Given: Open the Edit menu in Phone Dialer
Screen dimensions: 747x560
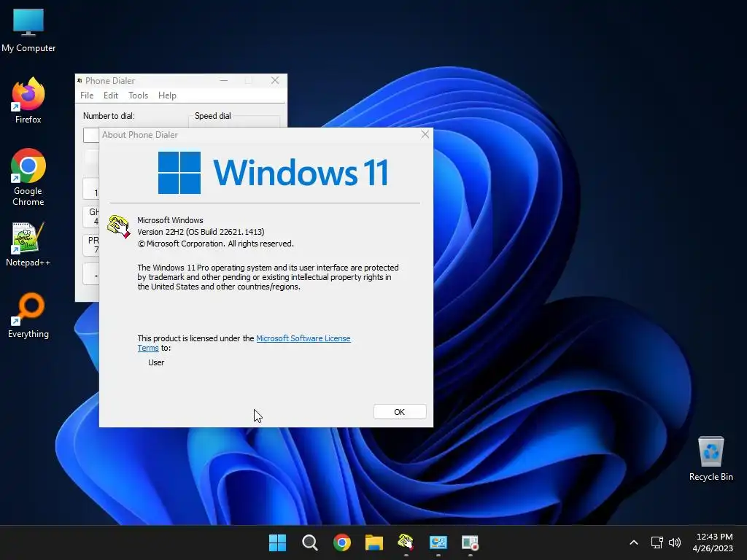Looking at the screenshot, I should [111, 96].
